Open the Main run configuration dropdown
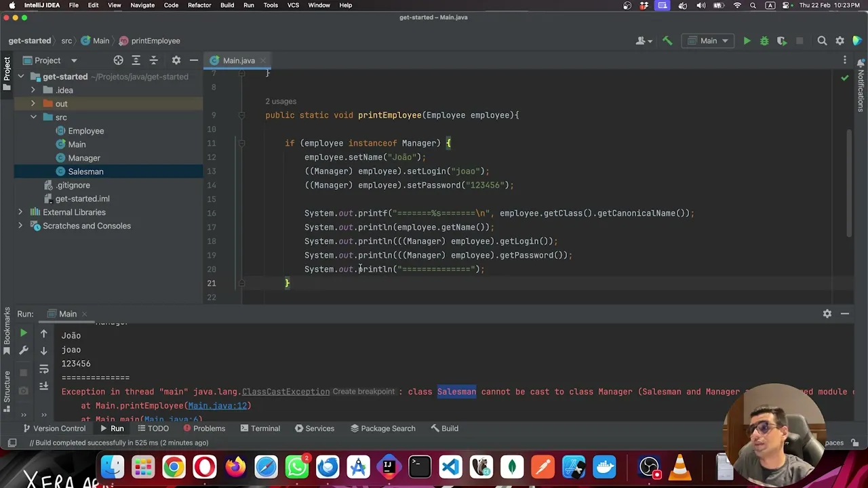 [x=709, y=41]
